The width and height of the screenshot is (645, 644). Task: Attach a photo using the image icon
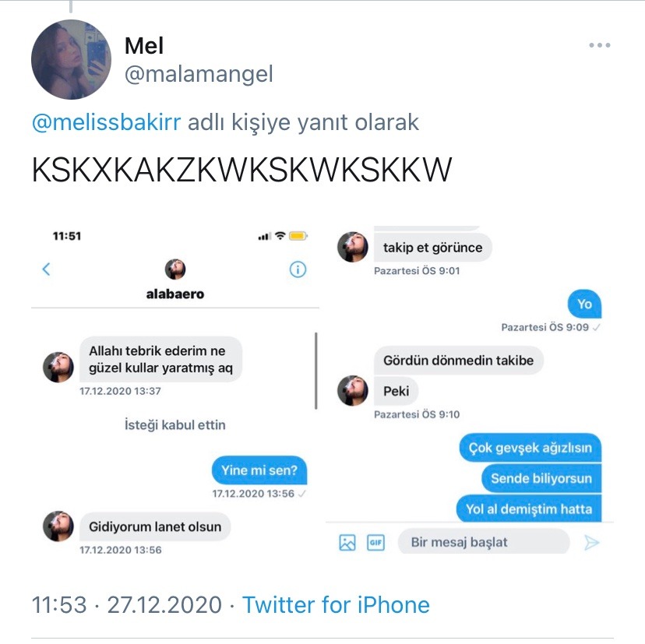click(x=347, y=543)
